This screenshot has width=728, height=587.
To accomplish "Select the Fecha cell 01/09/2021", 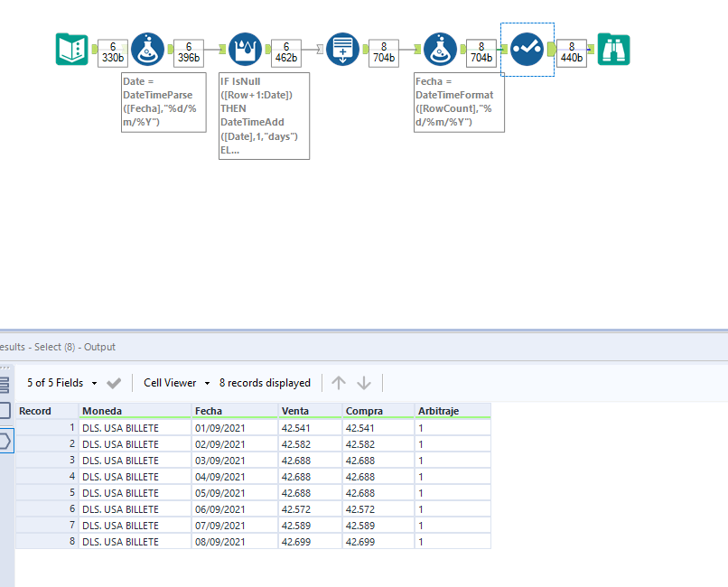I will pyautogui.click(x=235, y=428).
